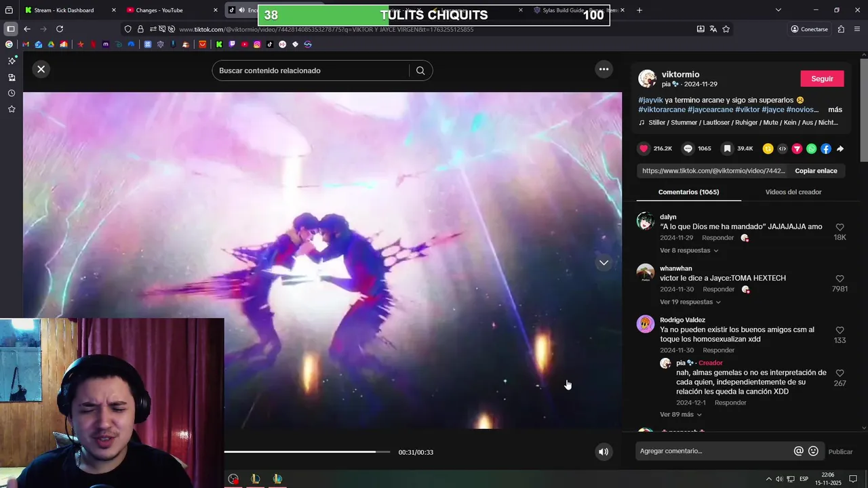Open more share options with the arrow icon
The height and width of the screenshot is (488, 868).
pos(840,148)
